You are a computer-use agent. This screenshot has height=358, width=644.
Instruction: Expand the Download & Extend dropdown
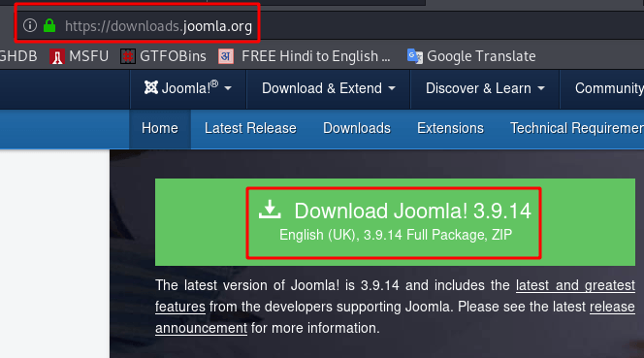329,88
